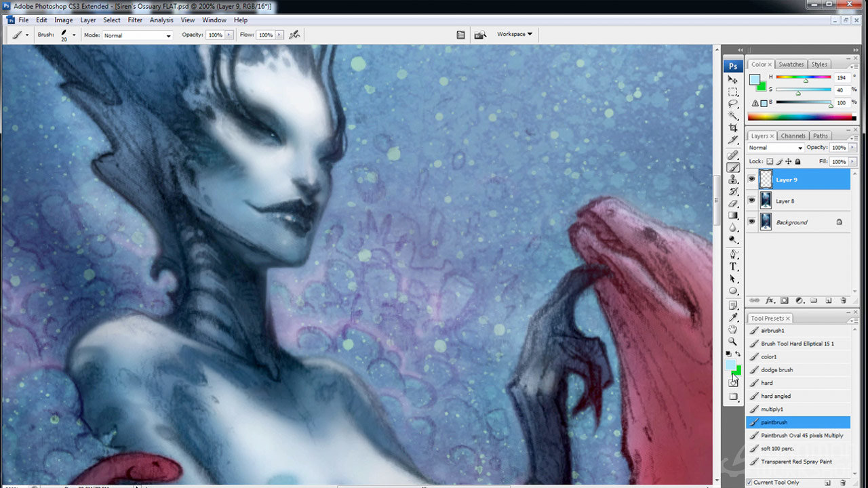Screen dimensions: 868x488
Task: Click the delete layer trash icon
Action: tap(844, 300)
